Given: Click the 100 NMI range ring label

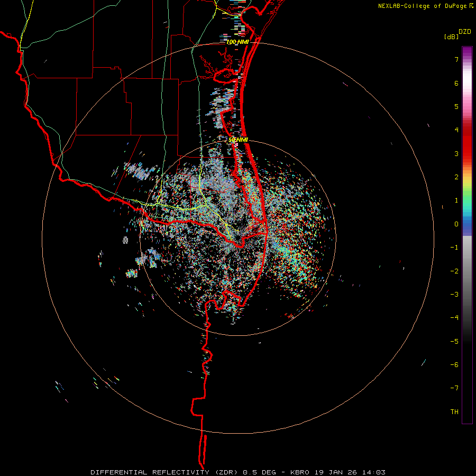Looking at the screenshot, I should click(237, 42).
